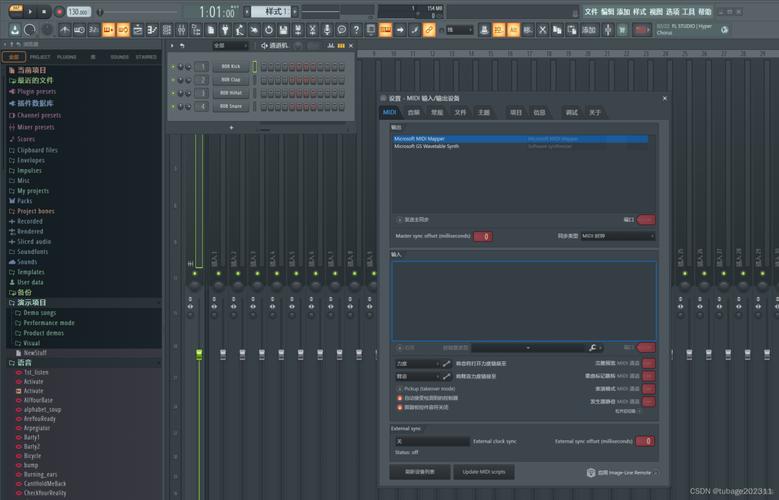Click the Plugin presets item in browser
Viewport: 779px width, 500px height.
(36, 92)
